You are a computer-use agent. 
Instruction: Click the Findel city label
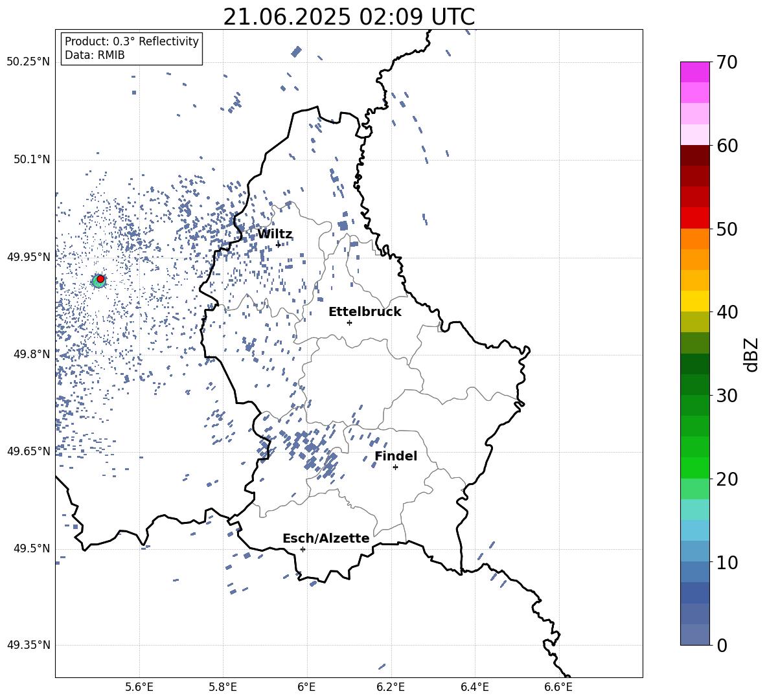coord(396,456)
